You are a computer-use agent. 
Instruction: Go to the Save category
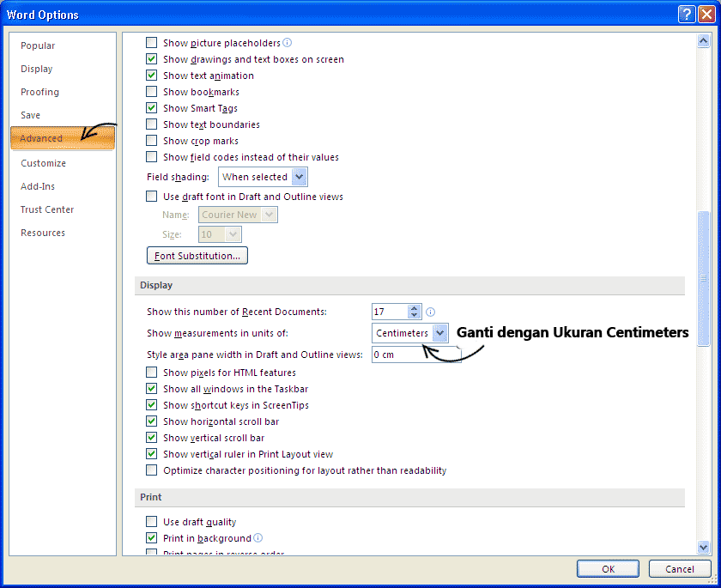coord(63,115)
